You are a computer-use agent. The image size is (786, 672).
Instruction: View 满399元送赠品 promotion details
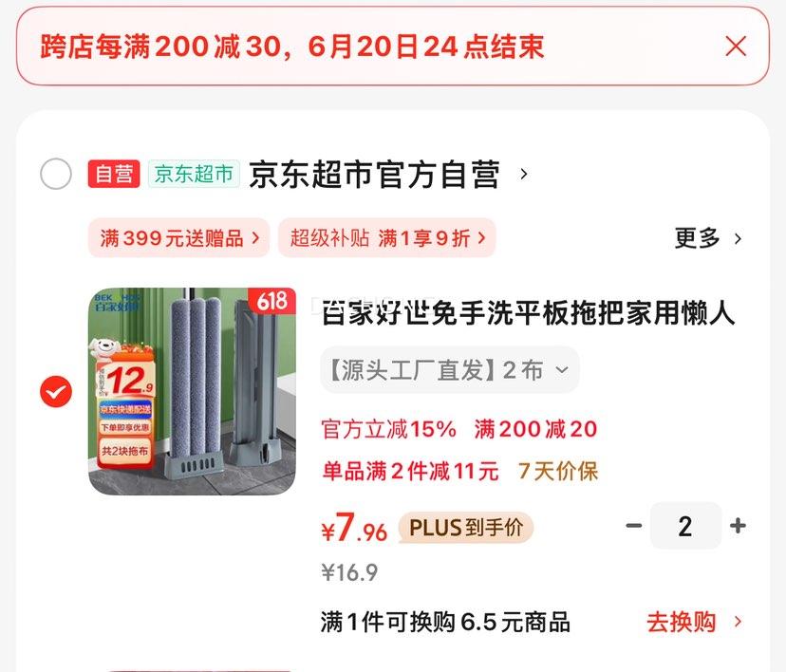(x=179, y=237)
